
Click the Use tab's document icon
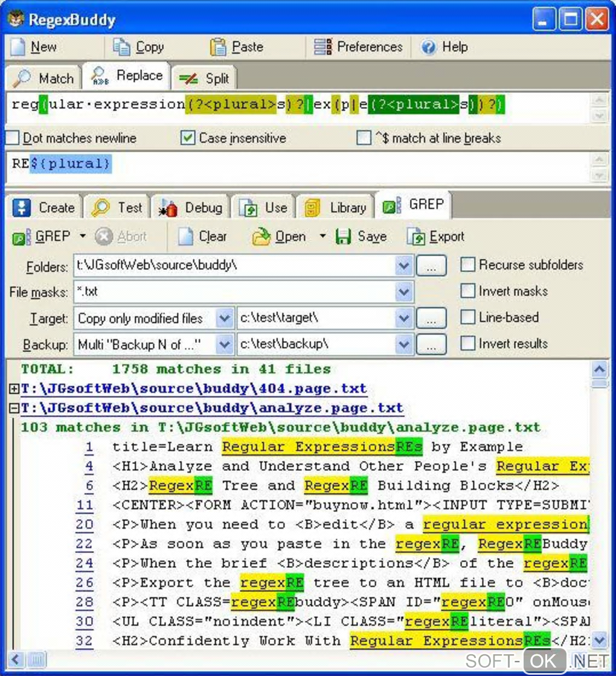(248, 208)
